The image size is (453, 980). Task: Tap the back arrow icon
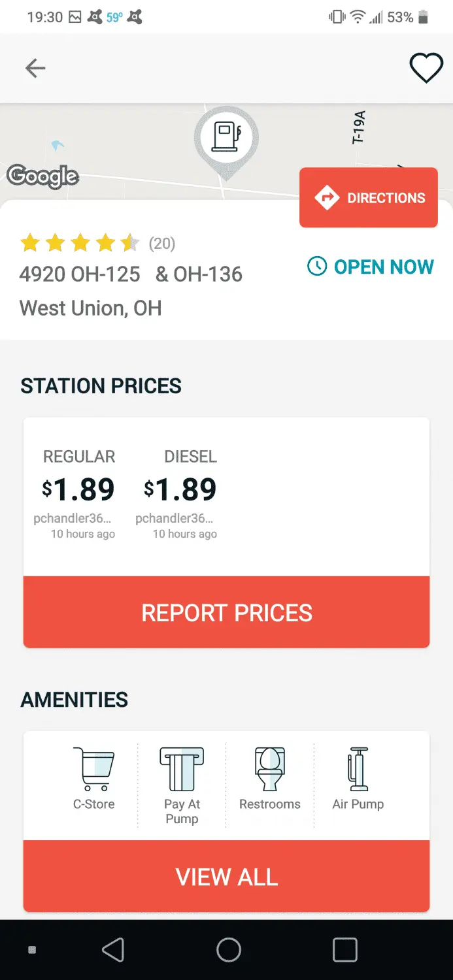pyautogui.click(x=35, y=68)
